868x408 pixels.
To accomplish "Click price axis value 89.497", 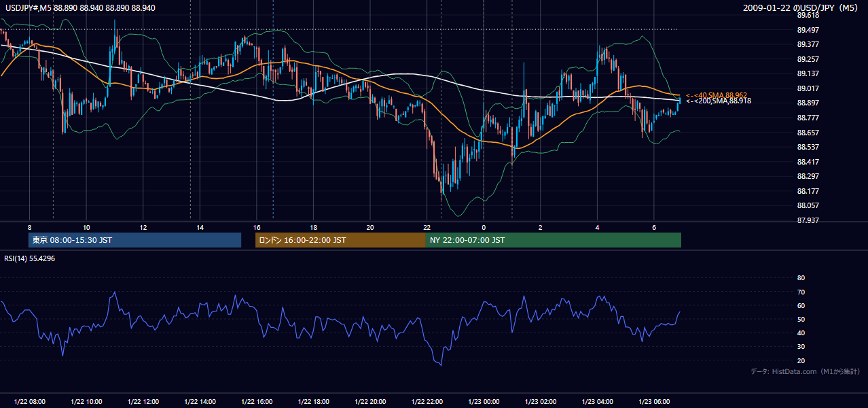I will click(808, 30).
